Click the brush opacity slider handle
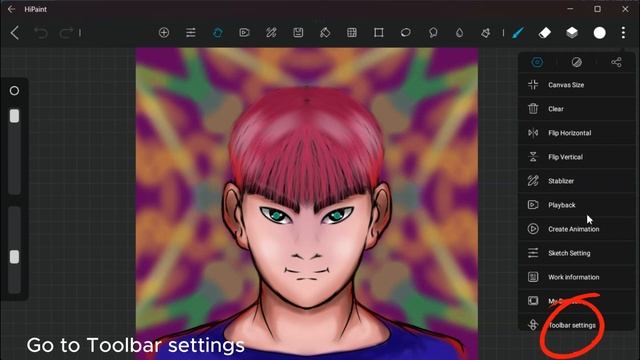 14,257
